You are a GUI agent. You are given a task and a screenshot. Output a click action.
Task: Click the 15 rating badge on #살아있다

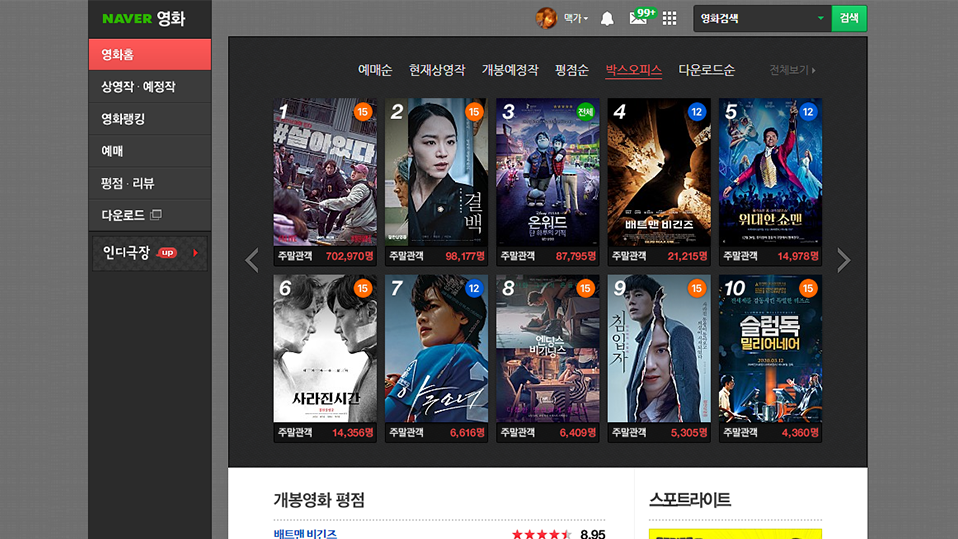point(363,112)
